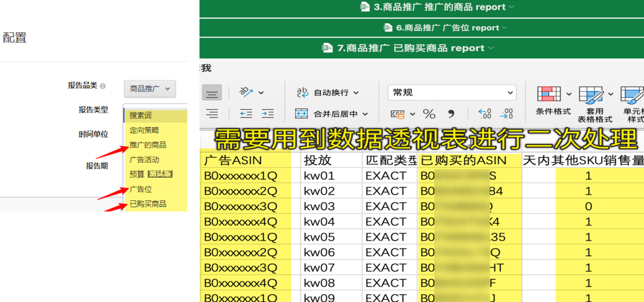Open 条件格式 conditional formatting
This screenshot has height=302, width=644.
[553, 100]
